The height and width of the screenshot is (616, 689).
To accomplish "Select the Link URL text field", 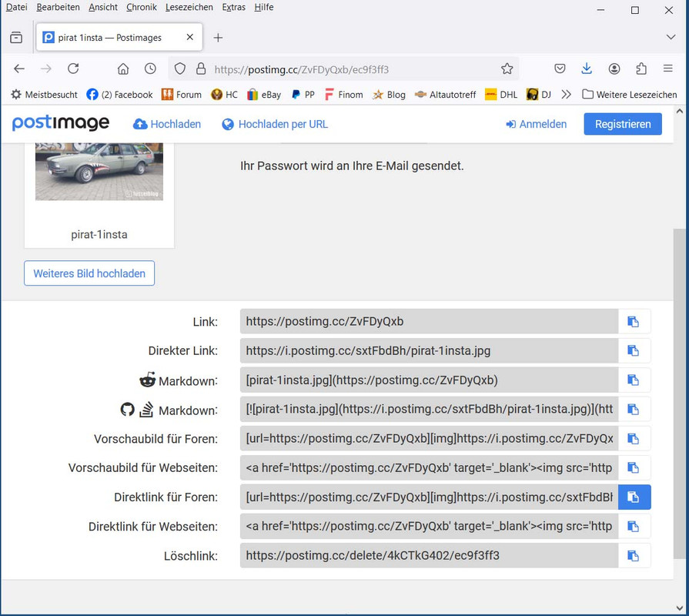I will click(430, 322).
